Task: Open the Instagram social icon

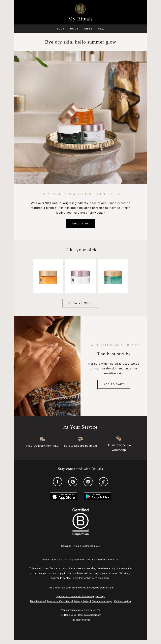Action: click(88, 482)
